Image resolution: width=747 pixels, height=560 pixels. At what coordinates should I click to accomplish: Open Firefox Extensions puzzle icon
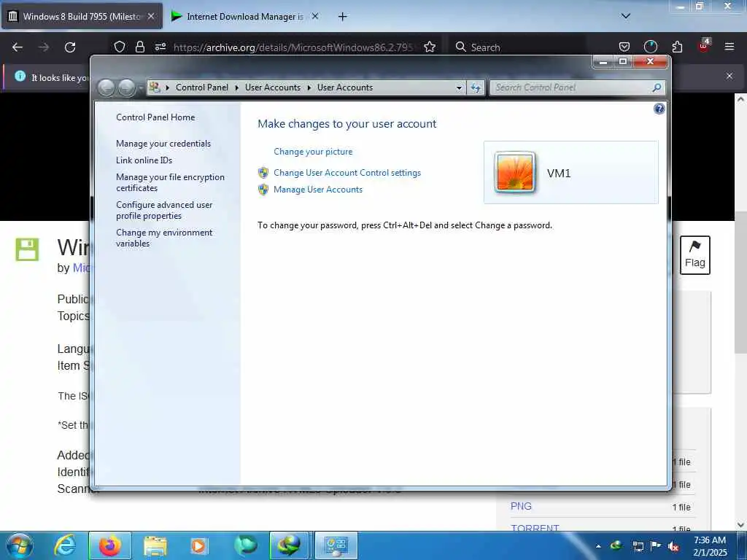coord(677,47)
